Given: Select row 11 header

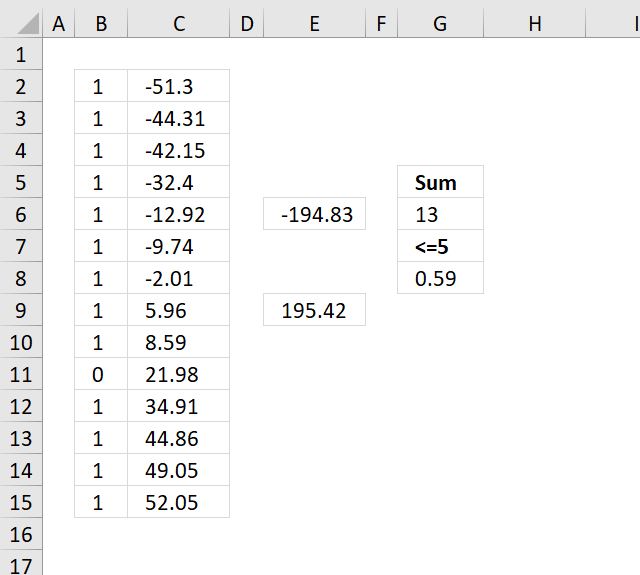Looking at the screenshot, I should [21, 374].
